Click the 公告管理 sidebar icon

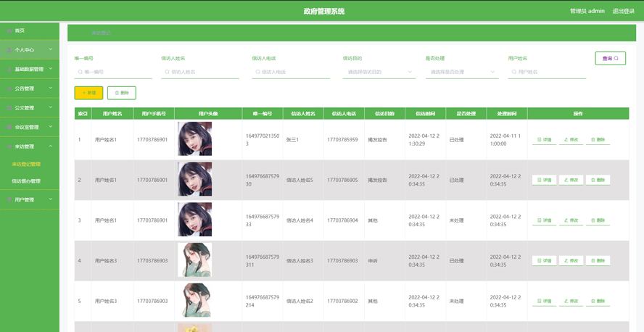(9, 88)
